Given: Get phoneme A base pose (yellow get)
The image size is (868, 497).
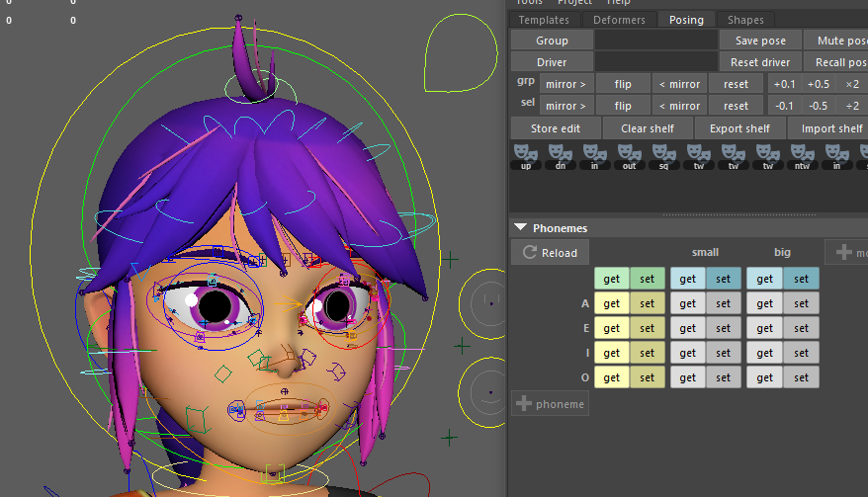Looking at the screenshot, I should 612,303.
